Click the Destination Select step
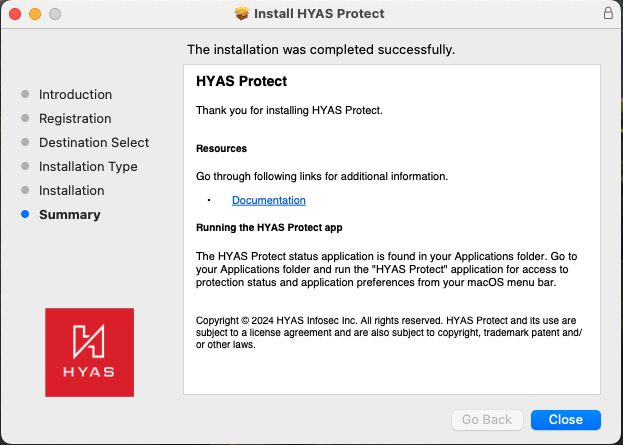 point(94,142)
